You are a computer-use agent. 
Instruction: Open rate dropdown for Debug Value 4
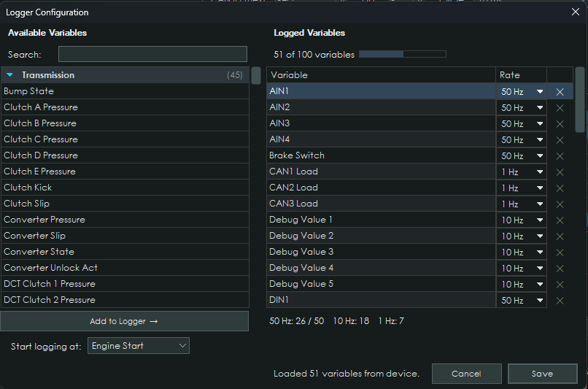pyautogui.click(x=522, y=268)
